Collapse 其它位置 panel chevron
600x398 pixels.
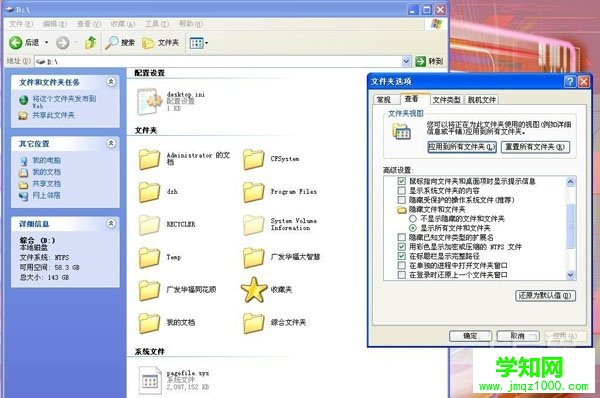(x=111, y=144)
